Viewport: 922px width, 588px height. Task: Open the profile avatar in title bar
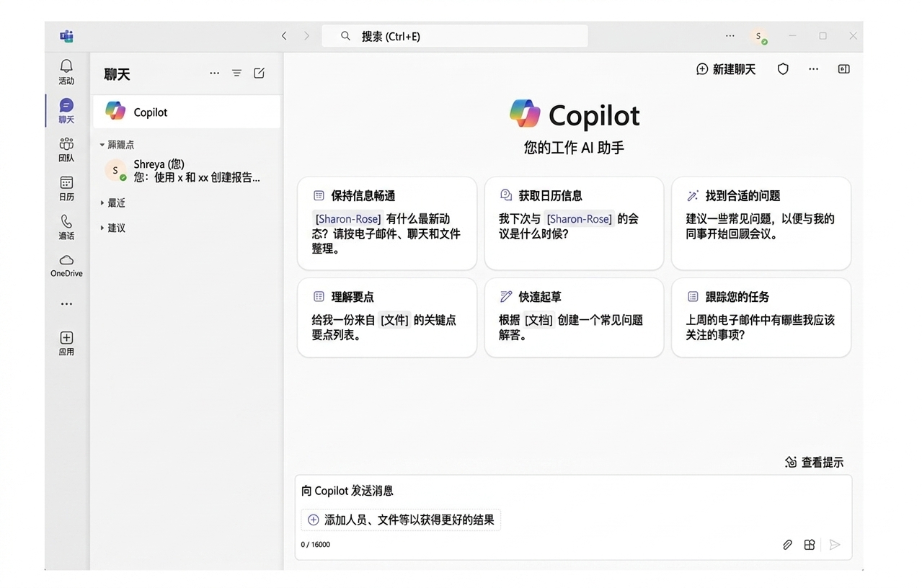point(758,36)
